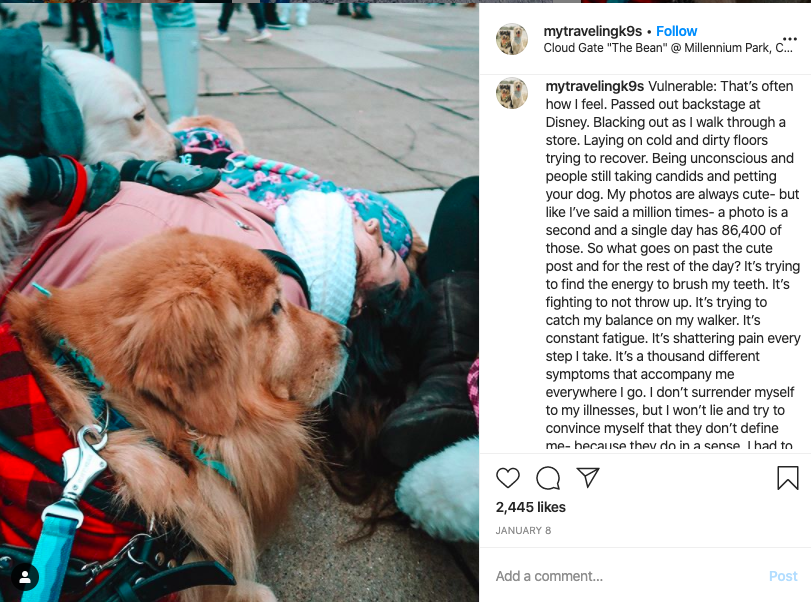The image size is (811, 602).
Task: Open the three-dots more options menu
Action: (789, 39)
